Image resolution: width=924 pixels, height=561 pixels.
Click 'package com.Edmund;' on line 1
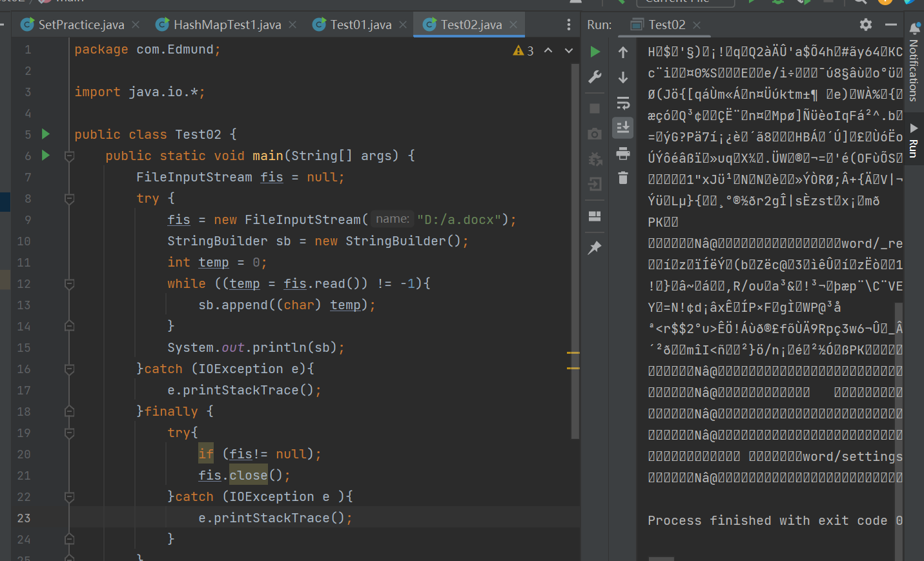(x=147, y=50)
